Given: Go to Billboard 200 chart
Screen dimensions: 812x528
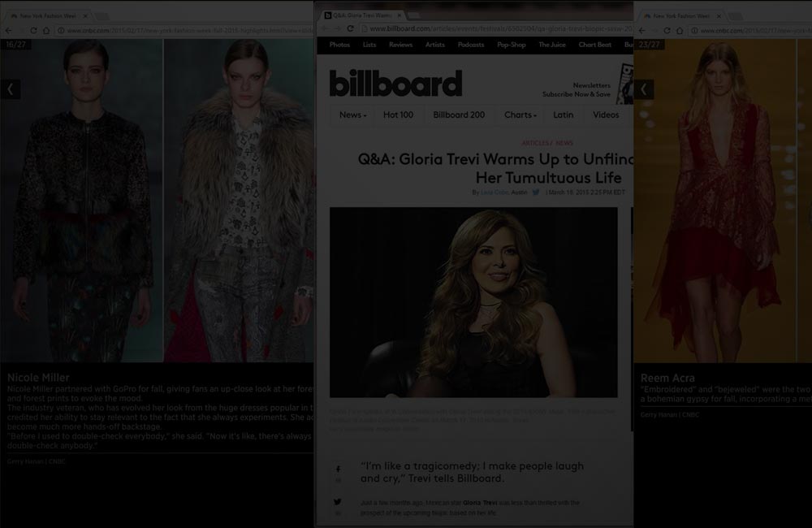Looking at the screenshot, I should pyautogui.click(x=459, y=115).
